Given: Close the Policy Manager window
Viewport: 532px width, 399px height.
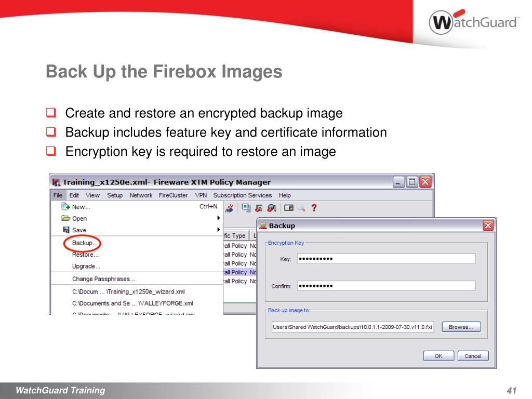Looking at the screenshot, I should (425, 182).
